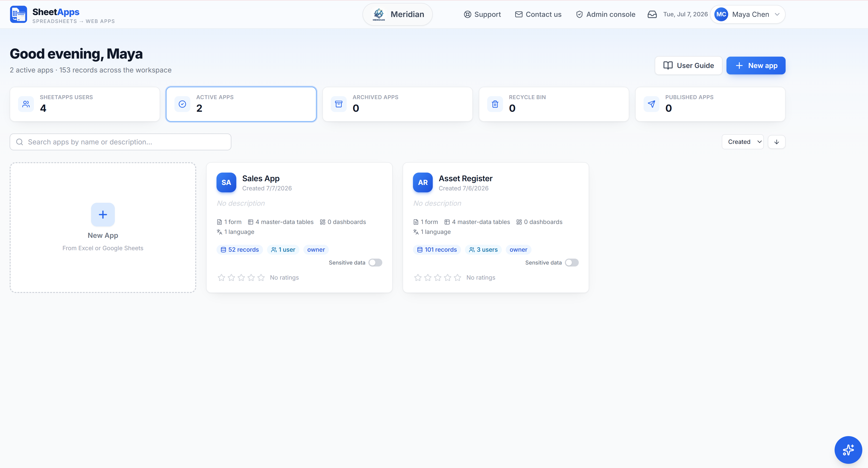The height and width of the screenshot is (468, 868).
Task: Open the Sales App title
Action: click(261, 178)
